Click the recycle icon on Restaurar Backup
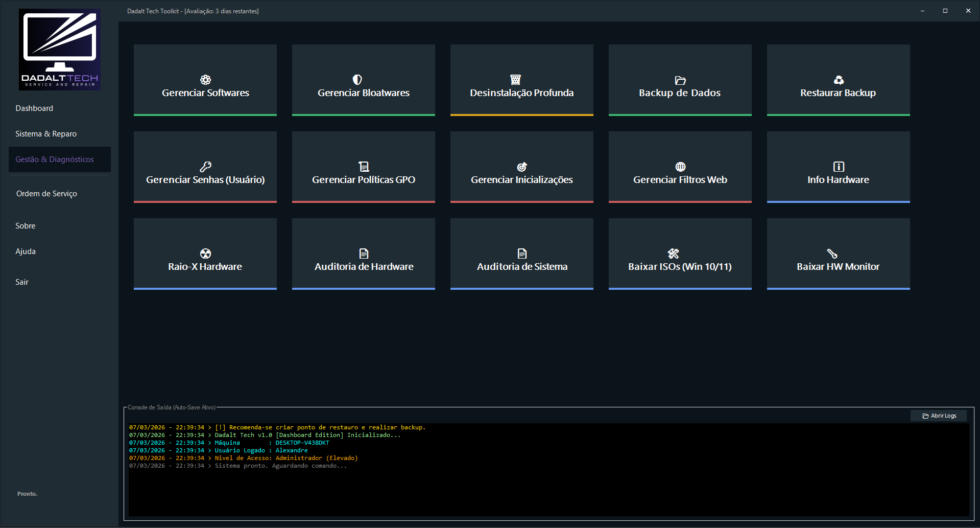 tap(838, 80)
